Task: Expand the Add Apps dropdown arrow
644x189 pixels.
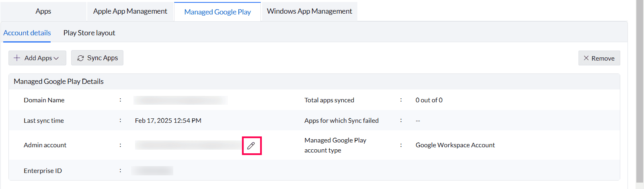Action: tap(56, 58)
